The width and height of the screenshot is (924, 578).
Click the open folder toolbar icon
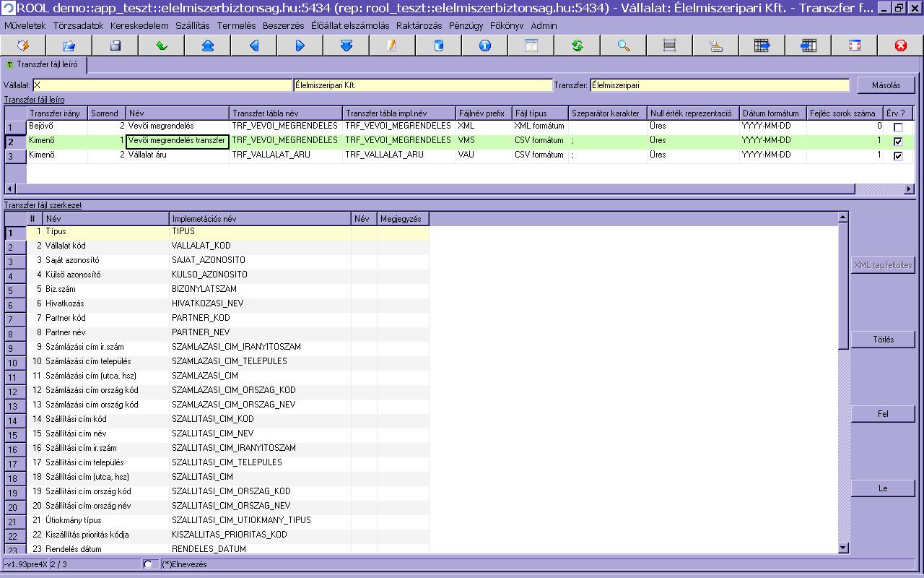69,46
